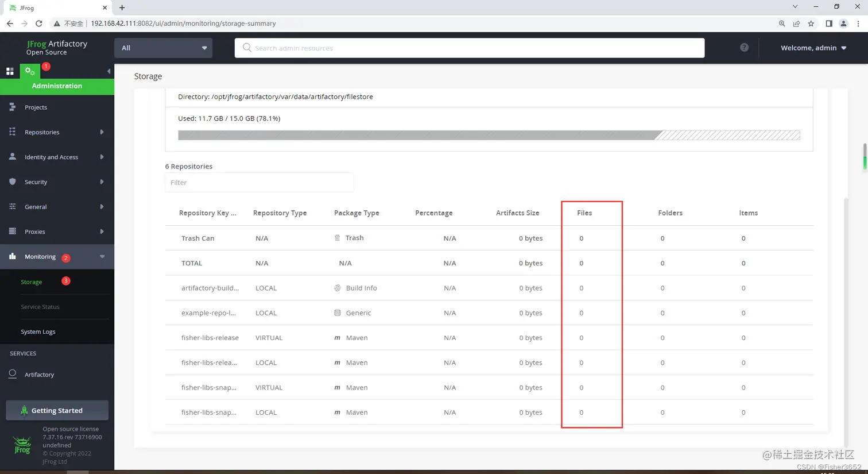Click the artifactory-build... repository key
Viewport: 868px width, 474px height.
210,288
